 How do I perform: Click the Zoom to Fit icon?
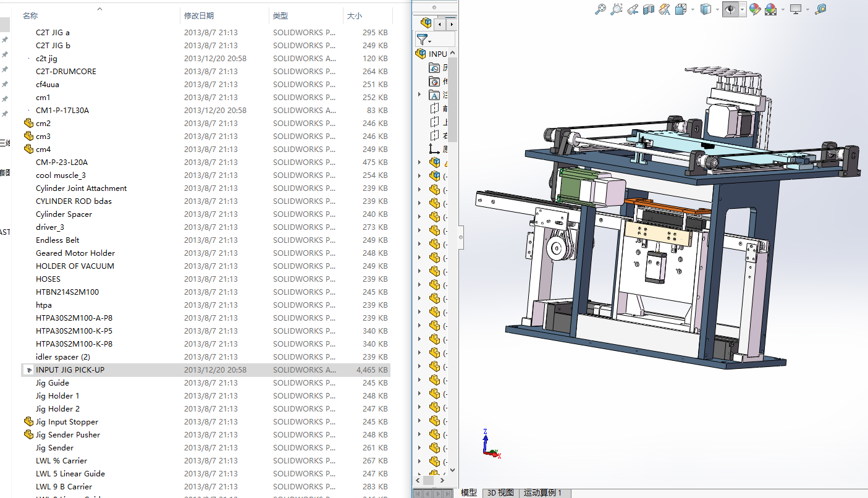click(x=600, y=9)
